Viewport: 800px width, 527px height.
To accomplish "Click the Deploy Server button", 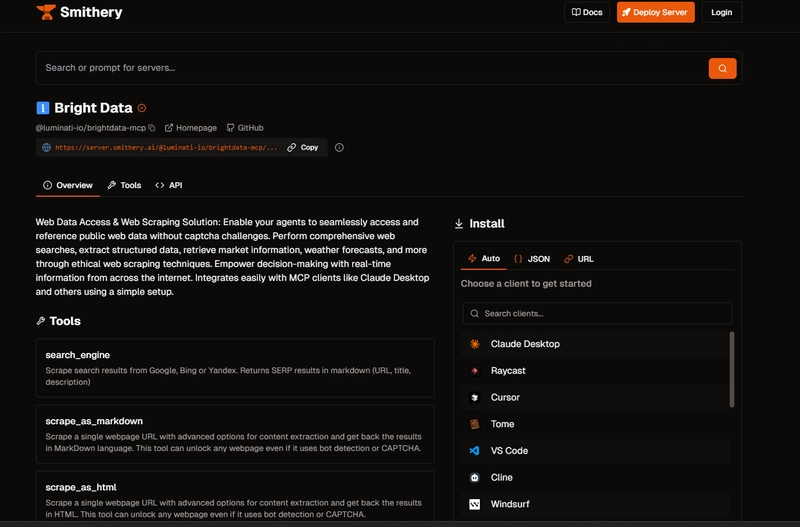I will (656, 12).
